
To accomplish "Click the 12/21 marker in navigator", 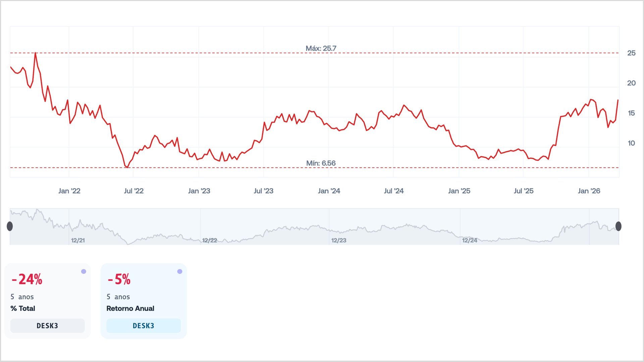I will click(x=78, y=240).
